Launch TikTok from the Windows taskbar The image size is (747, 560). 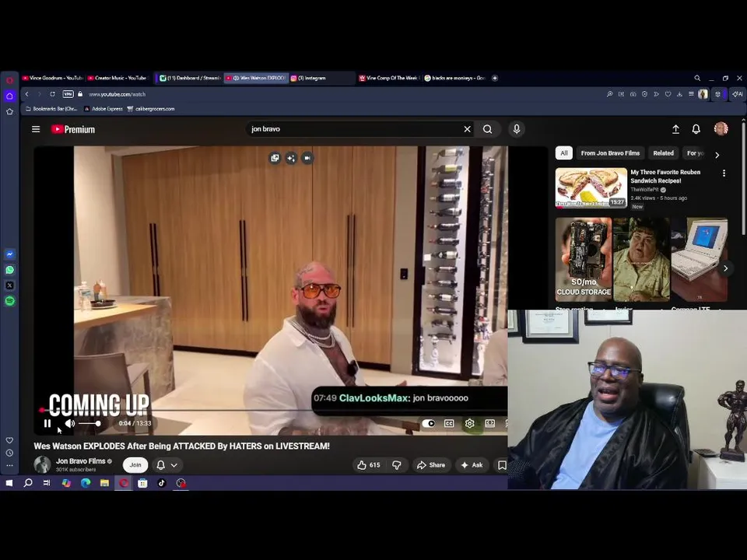click(162, 483)
